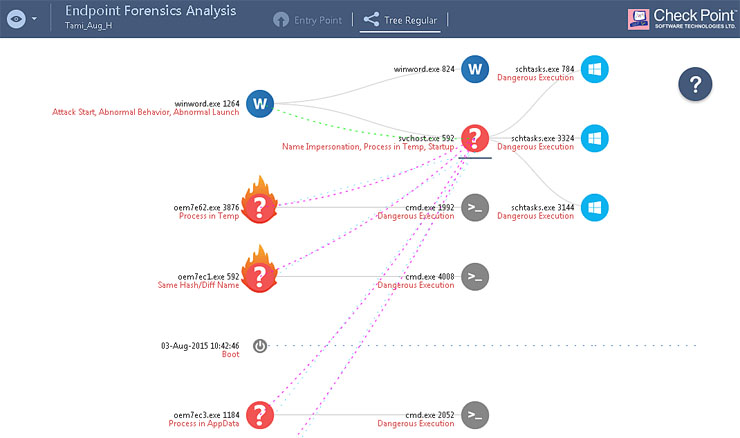Click the svchost.exe 592 question mark node
This screenshot has height=438, width=740.
(x=476, y=138)
